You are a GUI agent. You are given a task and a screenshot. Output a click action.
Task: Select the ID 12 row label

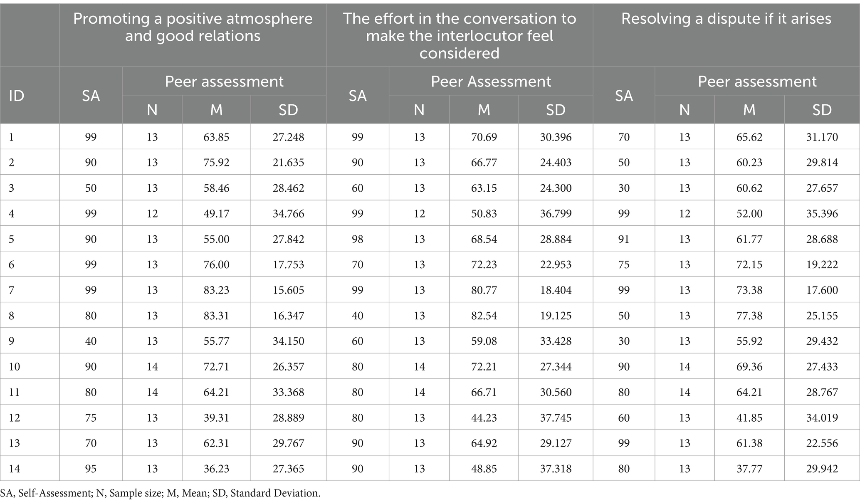[x=14, y=418]
